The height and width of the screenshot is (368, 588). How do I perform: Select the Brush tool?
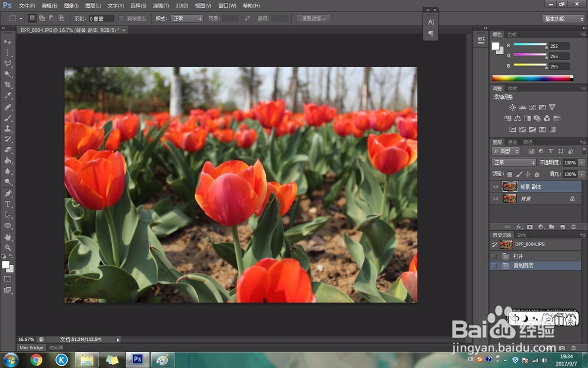click(x=8, y=118)
